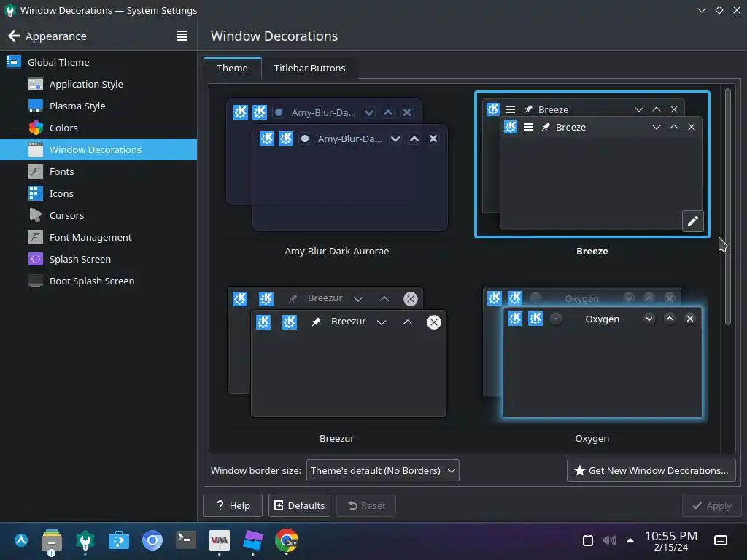This screenshot has height=560, width=747.
Task: Open Application Style settings
Action: click(98, 84)
